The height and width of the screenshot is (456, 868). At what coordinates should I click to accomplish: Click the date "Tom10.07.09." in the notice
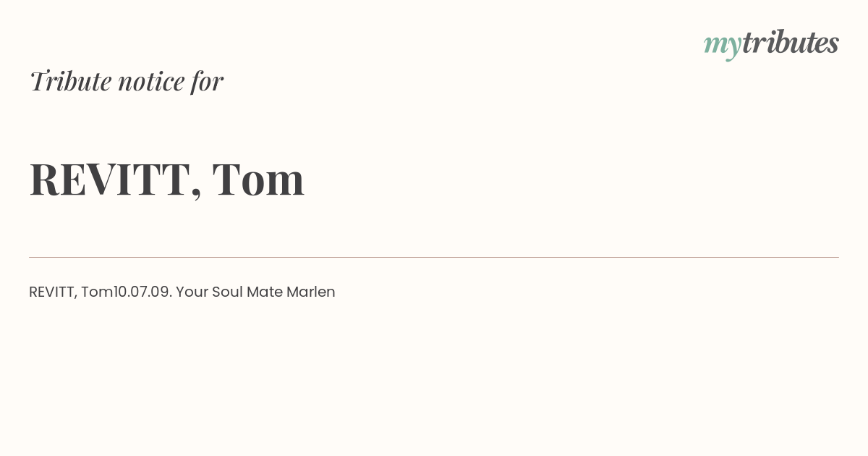(127, 292)
